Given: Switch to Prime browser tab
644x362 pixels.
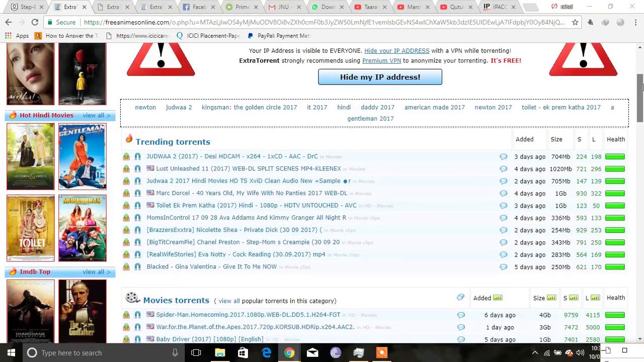Looking at the screenshot, I should pos(242,7).
